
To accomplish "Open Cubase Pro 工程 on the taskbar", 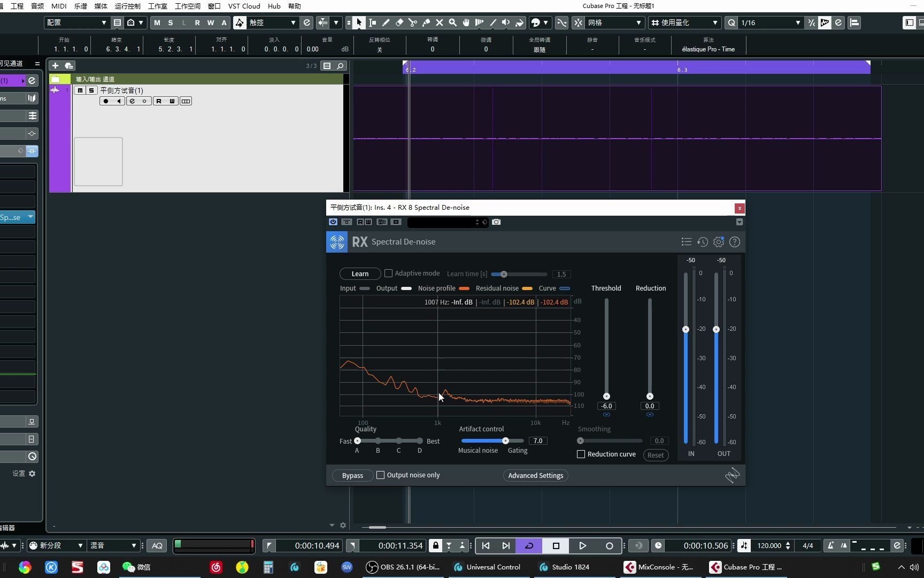I will coord(746,567).
